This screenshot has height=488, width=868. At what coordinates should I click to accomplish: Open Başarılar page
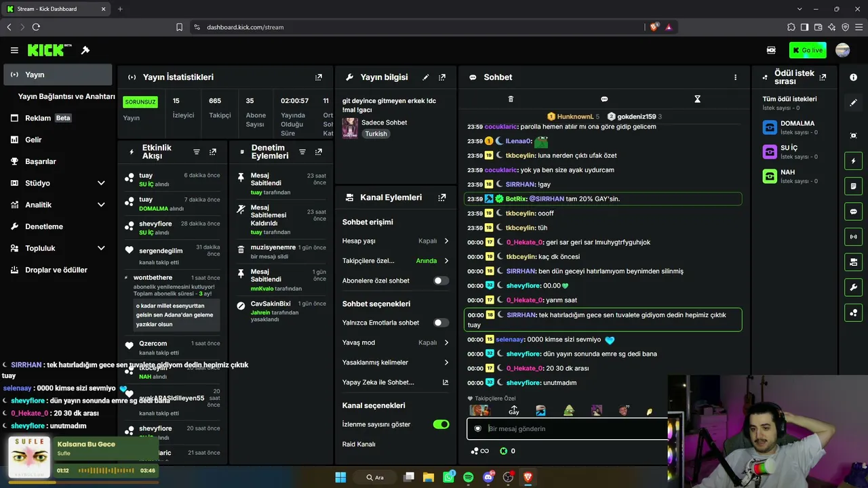pos(58,161)
